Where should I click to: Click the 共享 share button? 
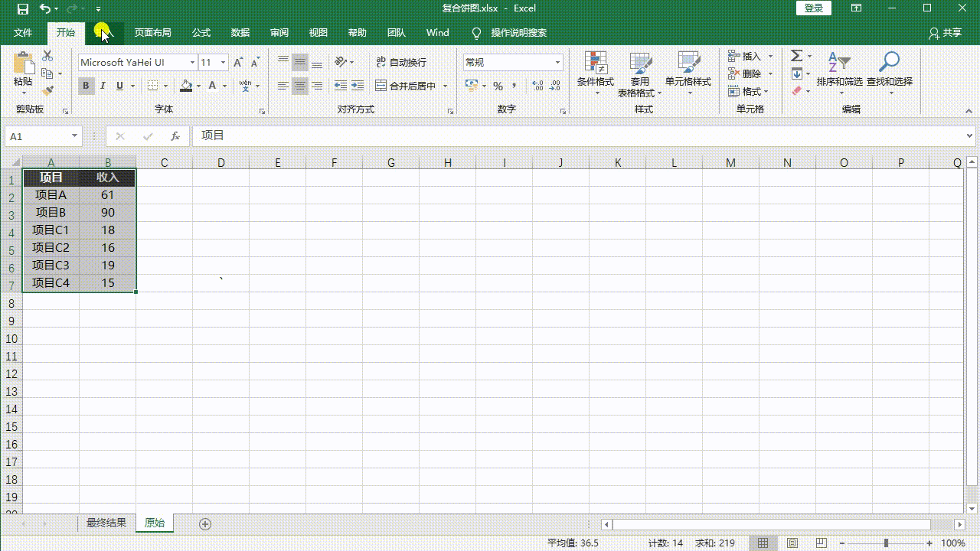coord(945,33)
